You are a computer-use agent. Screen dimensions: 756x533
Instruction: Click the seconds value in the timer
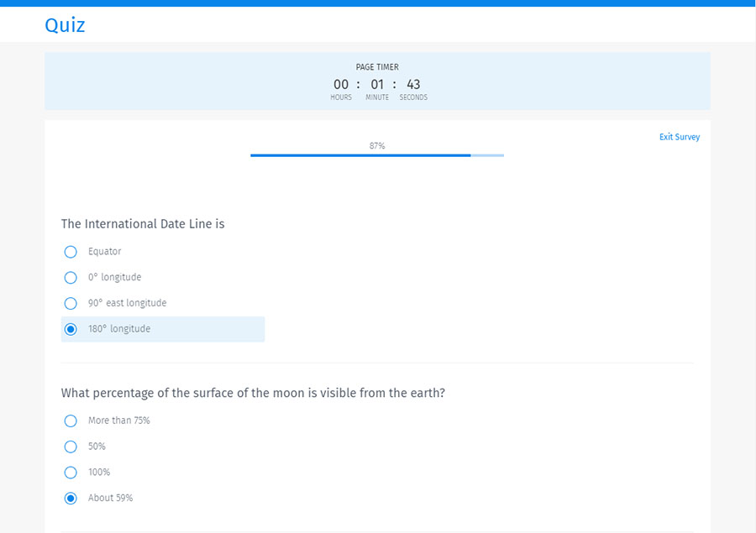(x=413, y=84)
